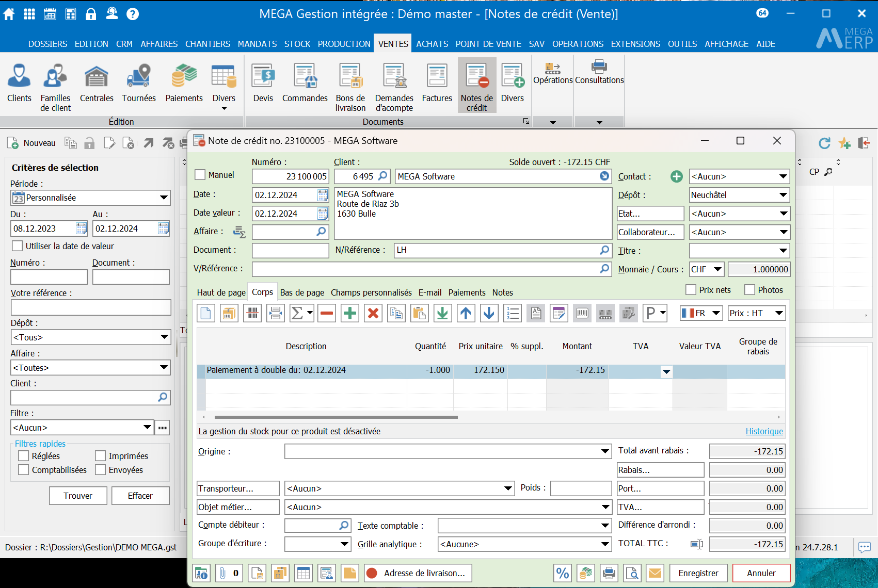Open the Contact dropdown
This screenshot has height=588, width=878.
tap(739, 176)
